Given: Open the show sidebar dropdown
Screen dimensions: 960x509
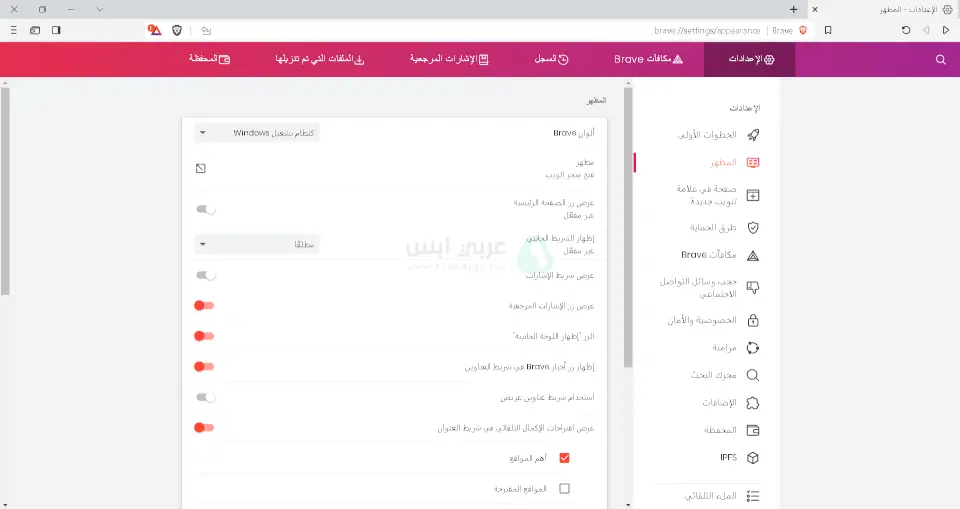Looking at the screenshot, I should click(x=257, y=244).
